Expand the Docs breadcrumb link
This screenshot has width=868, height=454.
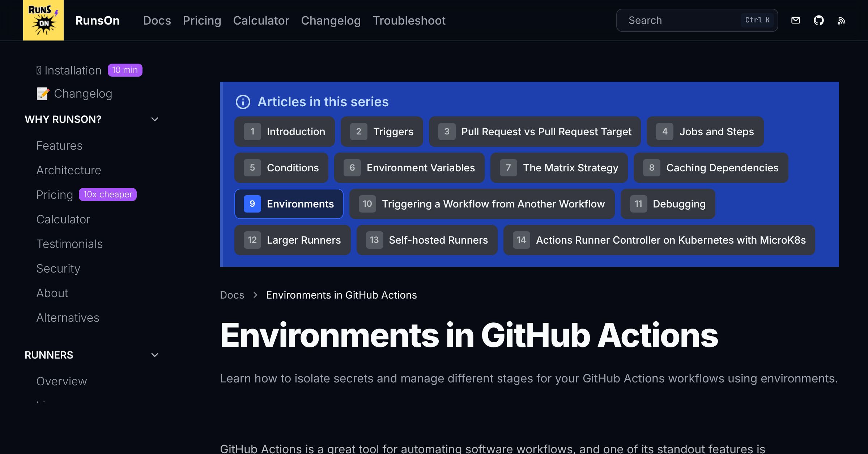(x=232, y=295)
